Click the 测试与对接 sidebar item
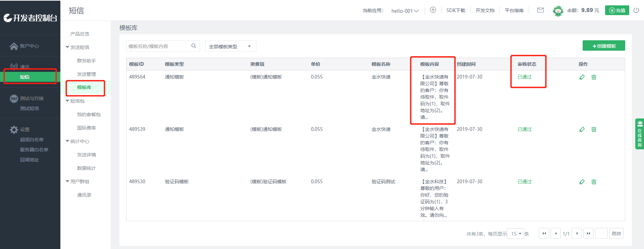 [x=27, y=98]
